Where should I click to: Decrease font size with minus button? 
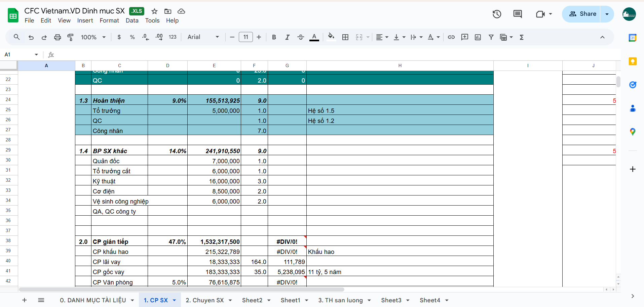point(232,37)
